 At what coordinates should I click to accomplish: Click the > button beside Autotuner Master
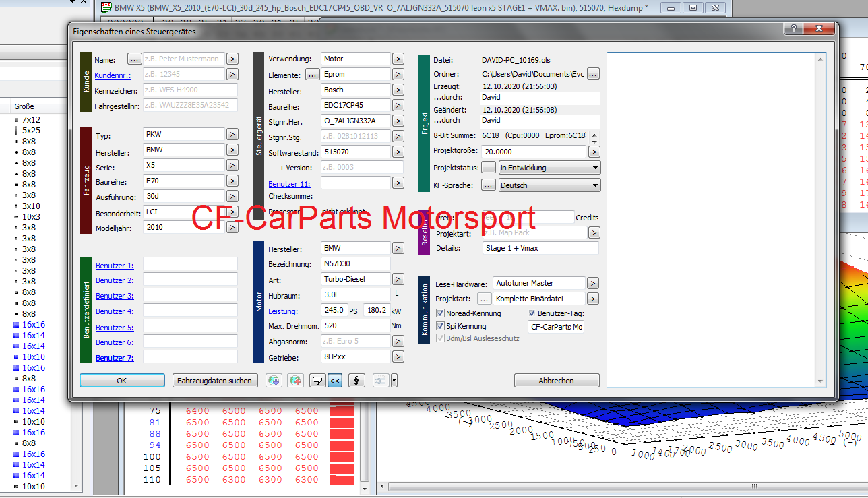(592, 284)
